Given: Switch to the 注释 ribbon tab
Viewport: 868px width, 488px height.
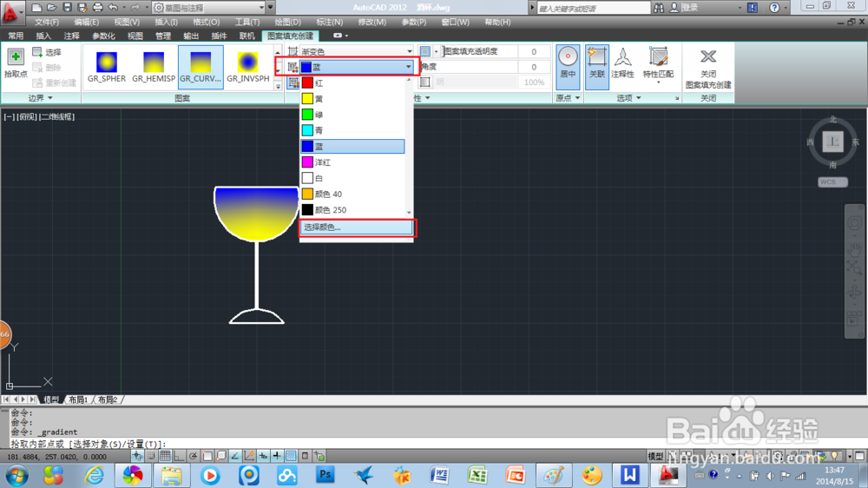Looking at the screenshot, I should [71, 36].
